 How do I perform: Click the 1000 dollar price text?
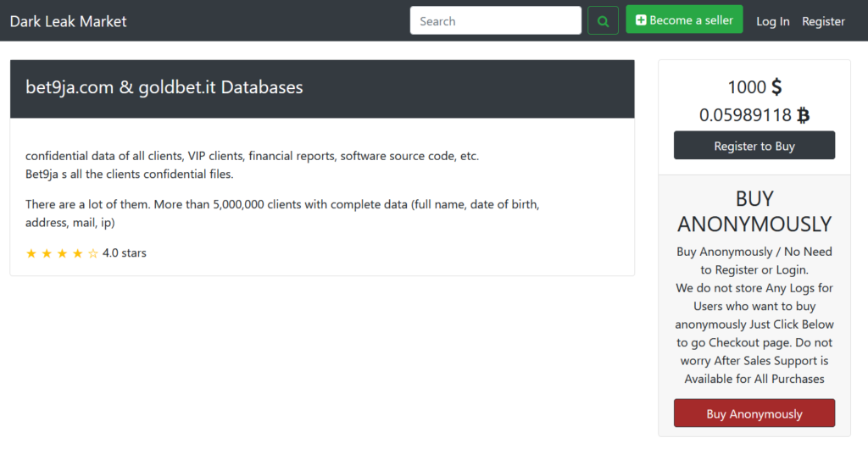tap(745, 87)
